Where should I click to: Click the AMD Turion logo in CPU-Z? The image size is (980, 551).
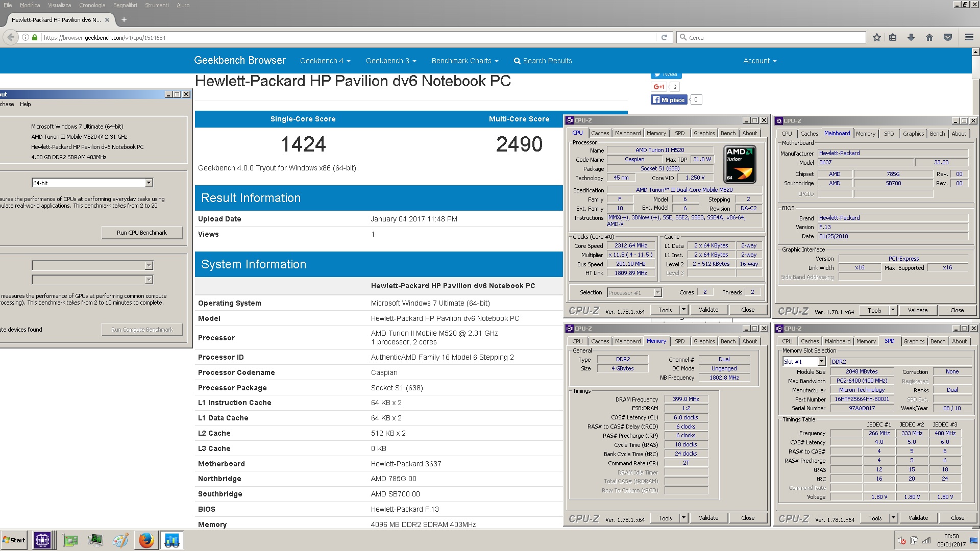[x=740, y=164]
